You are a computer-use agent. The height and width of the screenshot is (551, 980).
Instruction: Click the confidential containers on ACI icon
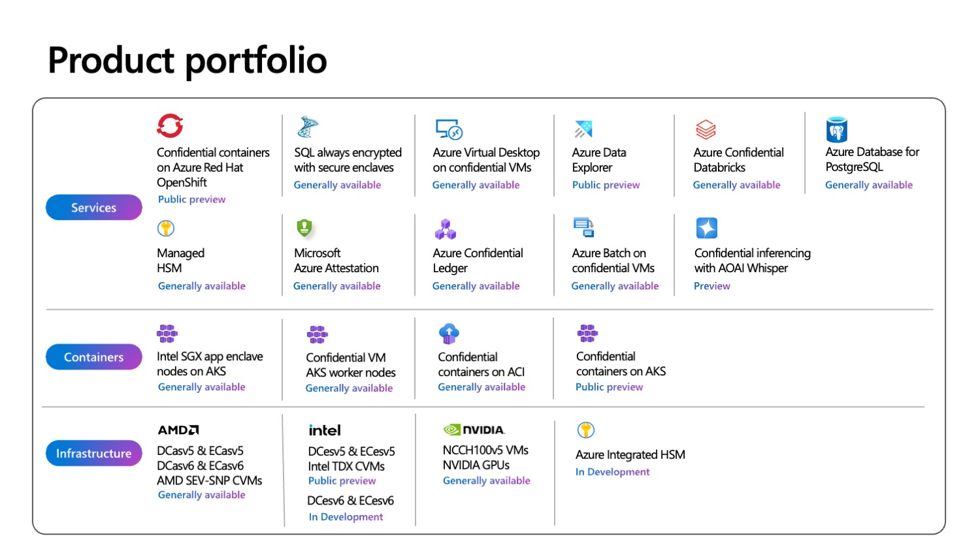pyautogui.click(x=449, y=334)
